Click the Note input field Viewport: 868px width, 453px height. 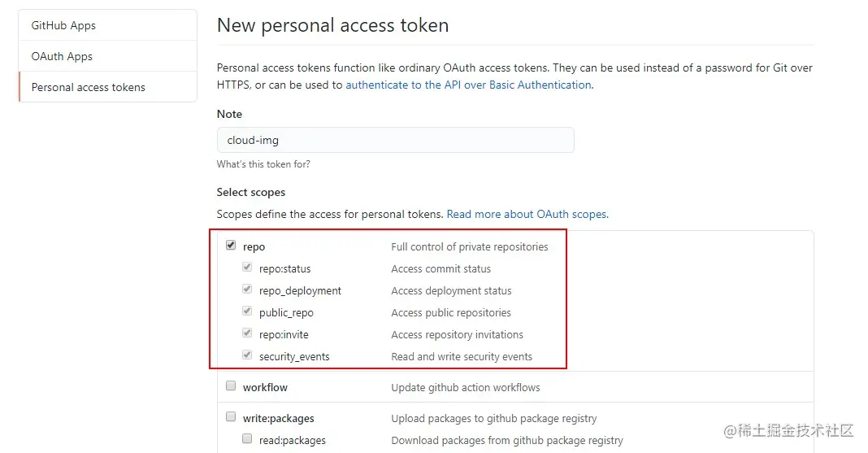pos(395,140)
